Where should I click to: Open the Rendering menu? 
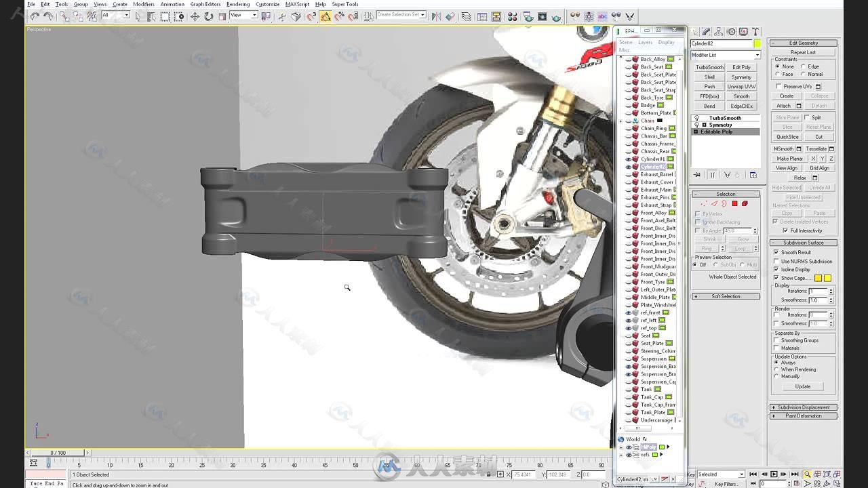238,4
